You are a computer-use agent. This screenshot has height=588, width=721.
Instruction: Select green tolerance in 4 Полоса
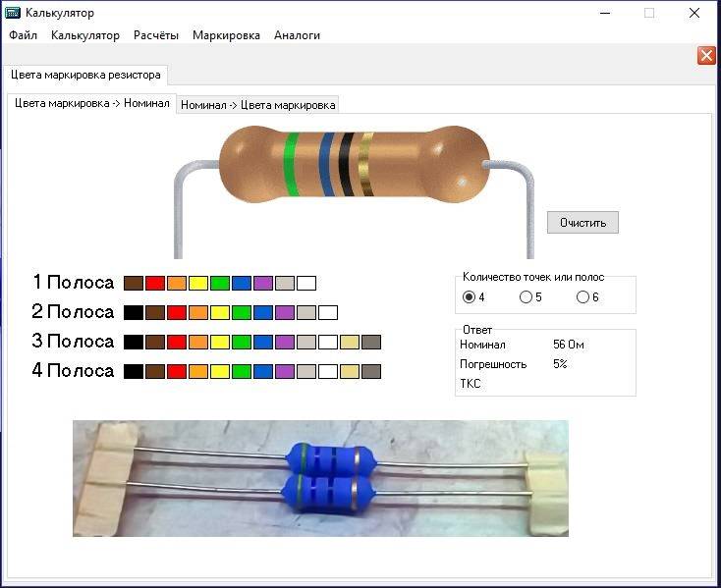pos(242,371)
